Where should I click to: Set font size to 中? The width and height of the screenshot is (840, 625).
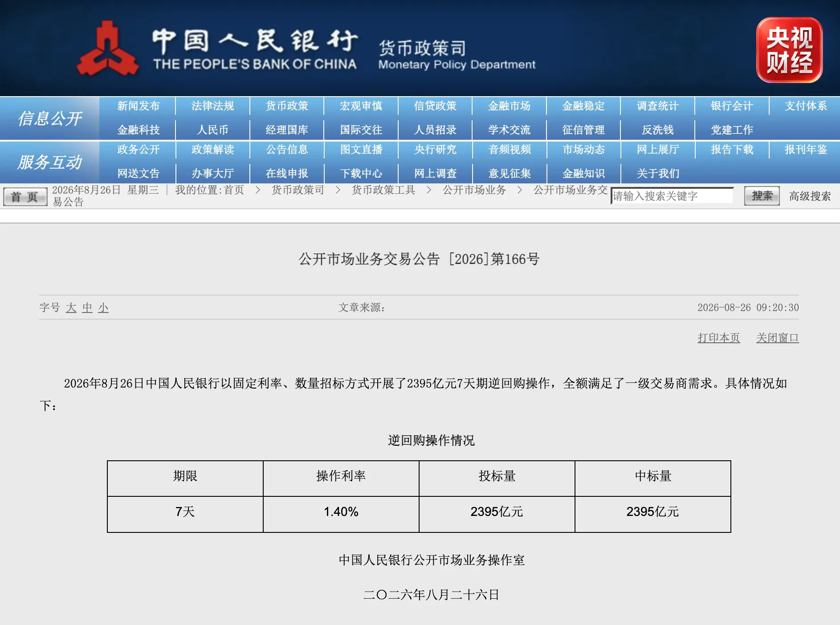tap(87, 308)
